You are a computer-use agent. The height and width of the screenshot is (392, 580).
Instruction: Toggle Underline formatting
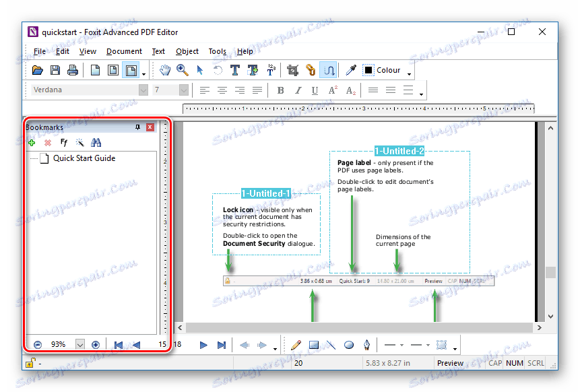(x=315, y=90)
